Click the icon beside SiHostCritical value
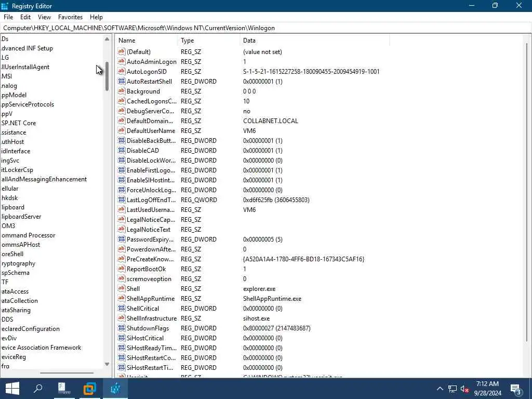Screen dimensions: 532x399 point(121,338)
